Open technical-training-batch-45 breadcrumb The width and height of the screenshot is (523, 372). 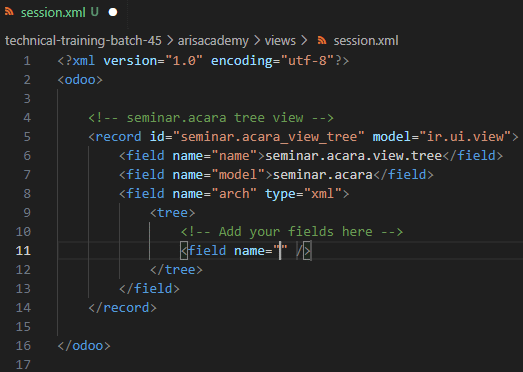83,41
